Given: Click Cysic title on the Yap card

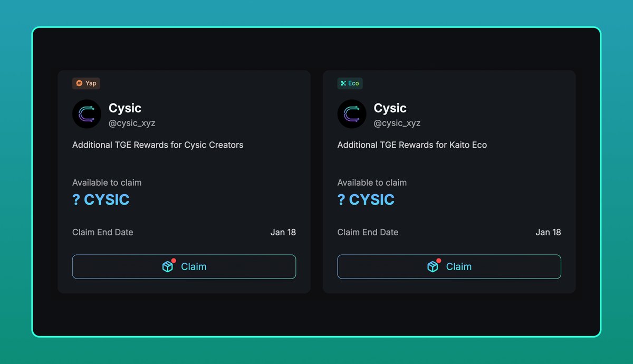Looking at the screenshot, I should [125, 108].
